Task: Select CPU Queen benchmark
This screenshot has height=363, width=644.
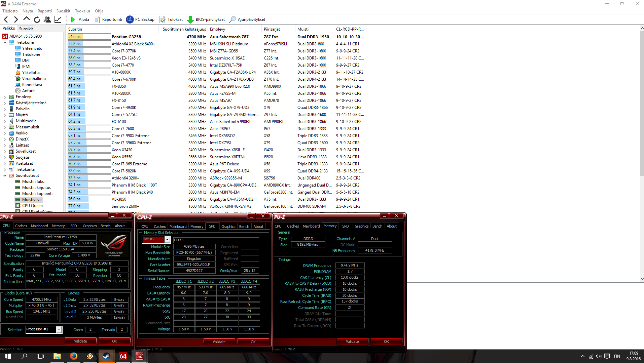Action: click(x=32, y=206)
